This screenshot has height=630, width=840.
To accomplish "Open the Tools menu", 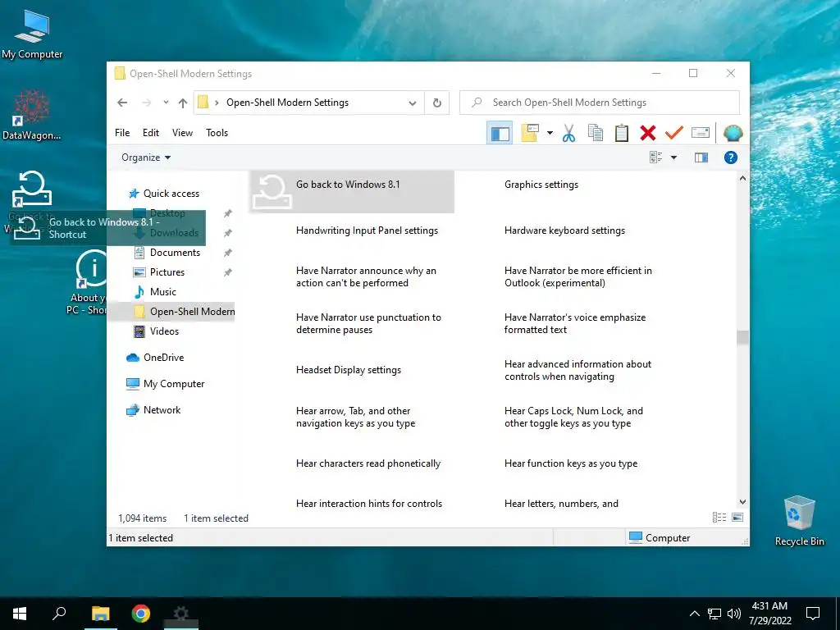I will pyautogui.click(x=217, y=133).
